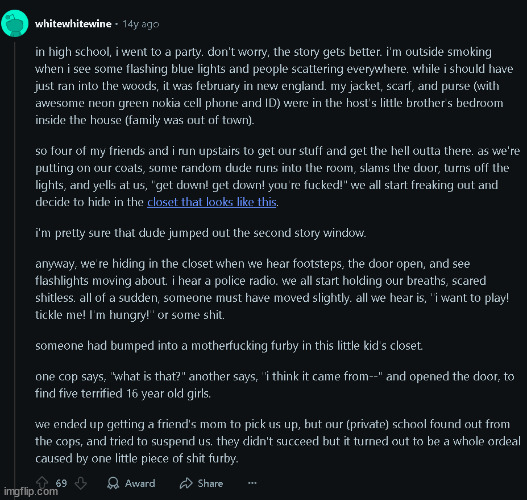Image resolution: width=527 pixels, height=500 pixels.
Task: Open the whitewhitewine username profile
Action: click(x=73, y=24)
